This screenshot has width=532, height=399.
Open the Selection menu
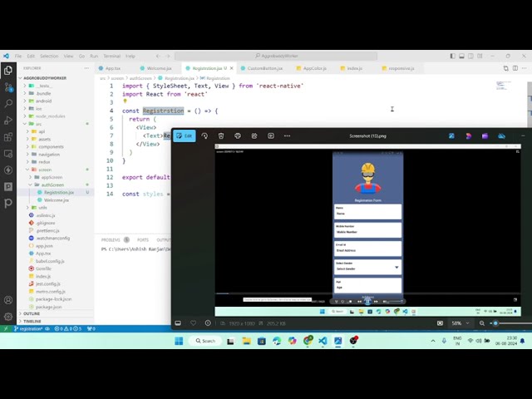point(49,56)
